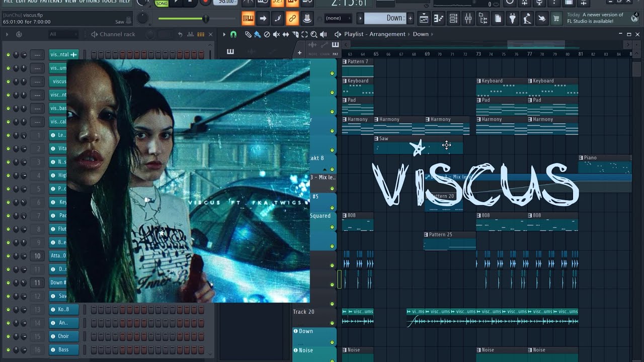Open the VIEW menu
The height and width of the screenshot is (362, 644).
tap(71, 2)
